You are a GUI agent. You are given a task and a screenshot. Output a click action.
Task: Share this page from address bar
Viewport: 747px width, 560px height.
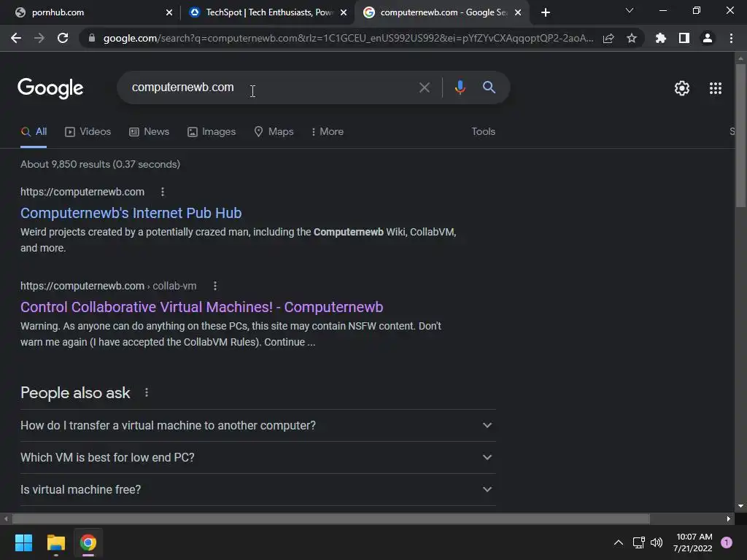click(608, 38)
